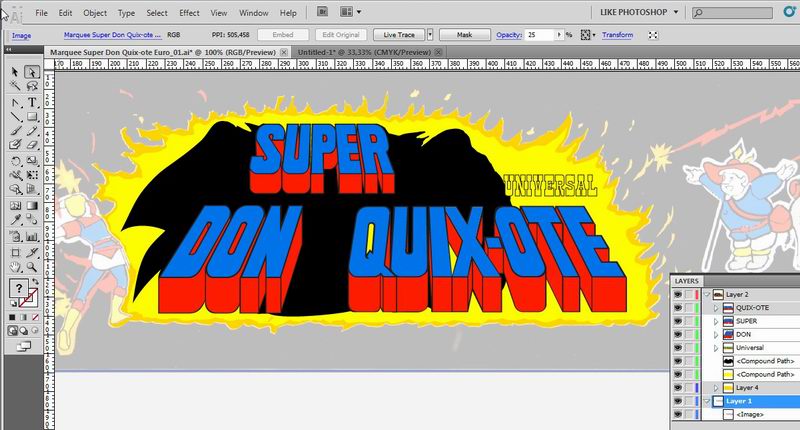The width and height of the screenshot is (800, 430).
Task: Expand the DON group
Action: tap(716, 334)
